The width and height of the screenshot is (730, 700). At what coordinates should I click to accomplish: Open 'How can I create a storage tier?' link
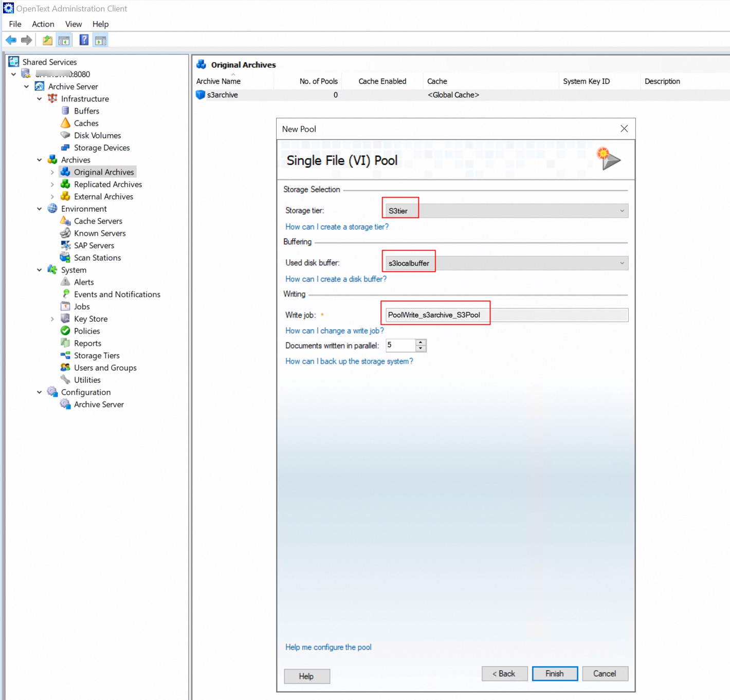337,227
